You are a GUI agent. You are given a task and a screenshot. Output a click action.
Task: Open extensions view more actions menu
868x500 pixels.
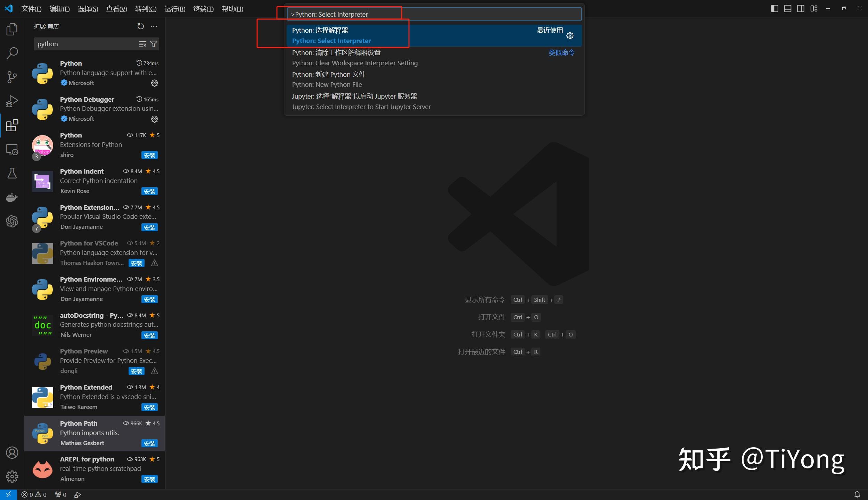pyautogui.click(x=154, y=26)
